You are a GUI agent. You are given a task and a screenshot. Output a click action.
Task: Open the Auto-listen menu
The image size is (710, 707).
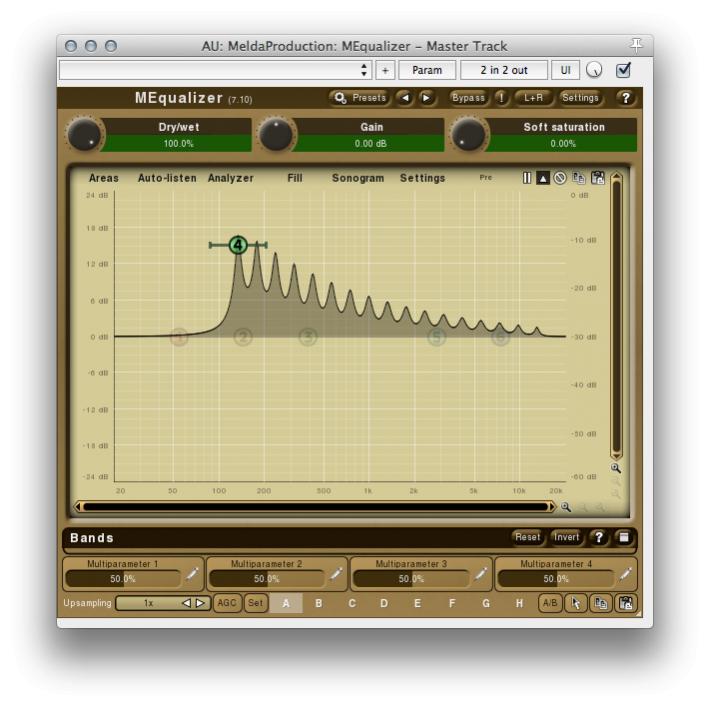(167, 178)
